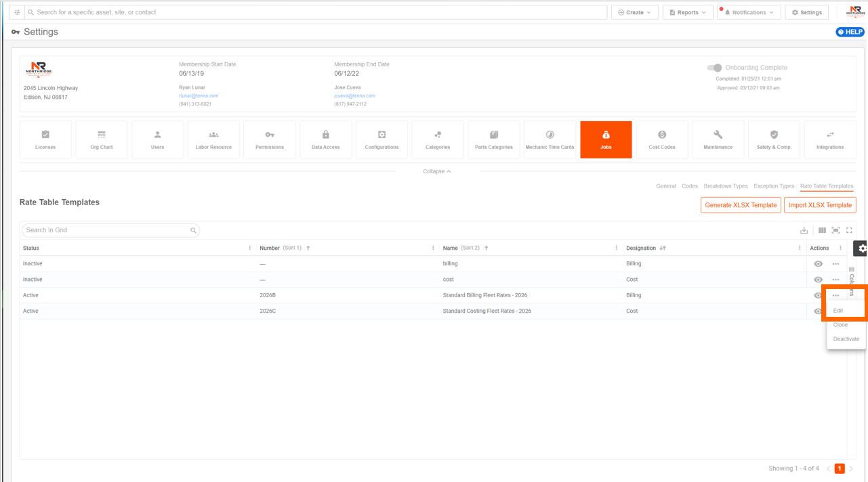Click the Northridge logo in top-right corner
This screenshot has height=482, width=868.
855,12
